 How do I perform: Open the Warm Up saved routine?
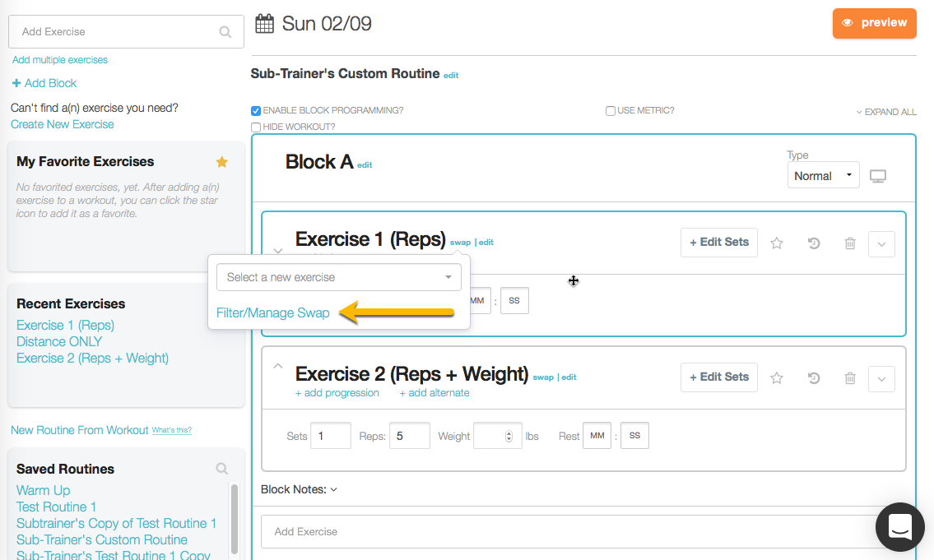(x=44, y=490)
